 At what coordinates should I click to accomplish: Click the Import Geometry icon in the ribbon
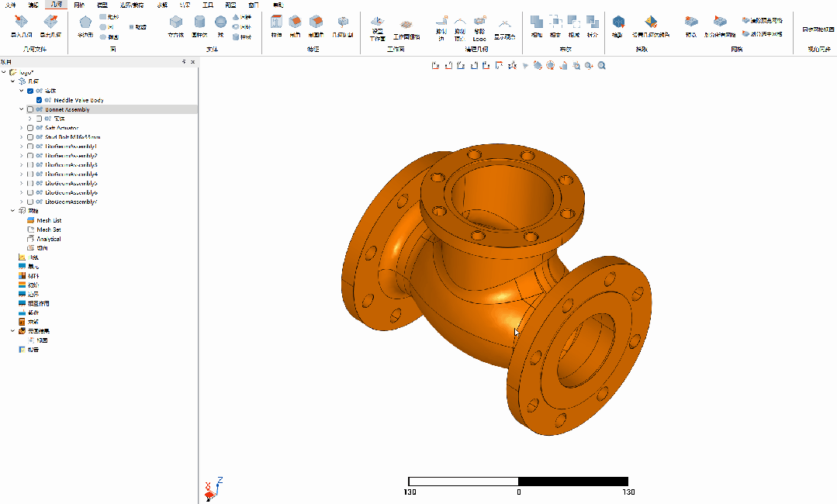point(21,22)
